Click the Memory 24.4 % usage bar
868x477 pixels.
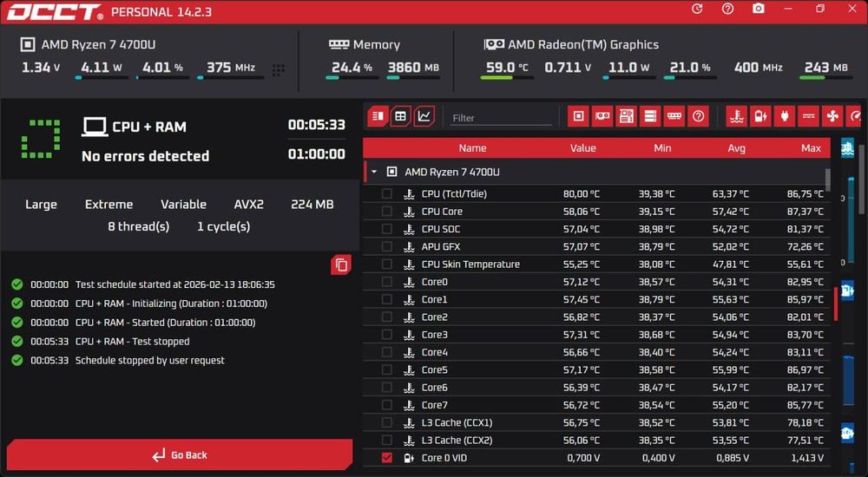(352, 78)
